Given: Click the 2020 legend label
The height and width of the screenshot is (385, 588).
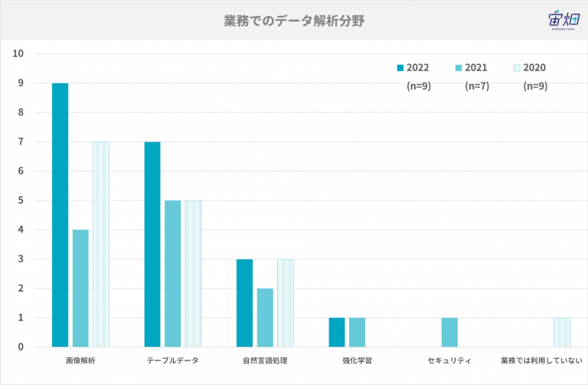Looking at the screenshot, I should [x=534, y=68].
